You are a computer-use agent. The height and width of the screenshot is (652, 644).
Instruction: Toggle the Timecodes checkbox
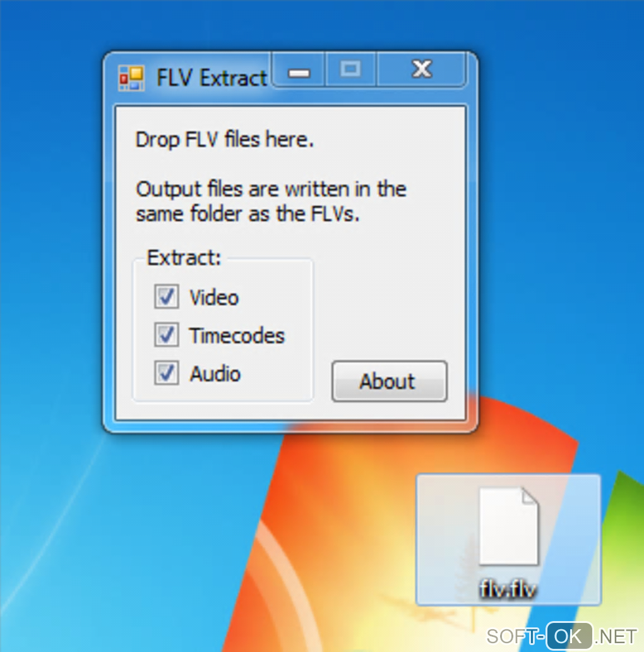point(167,334)
